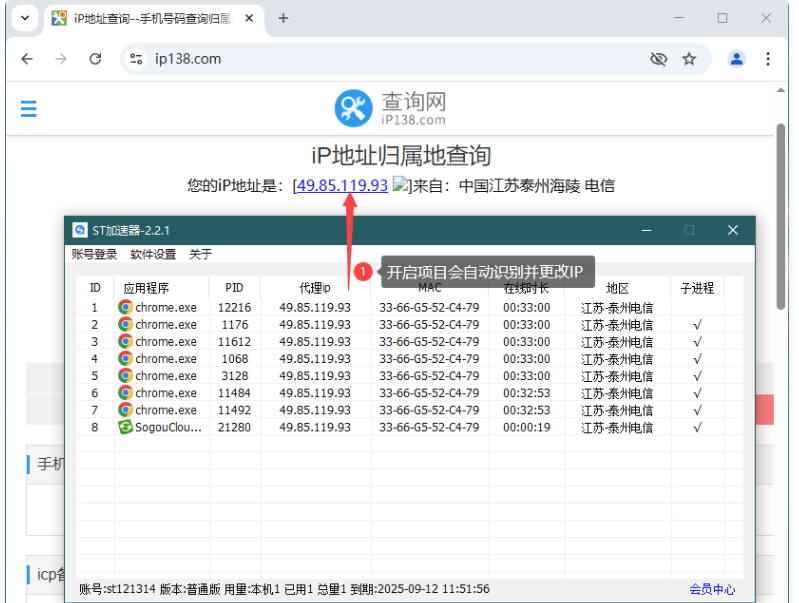Expand the tab search dropdown
The height and width of the screenshot is (603, 799).
25,18
